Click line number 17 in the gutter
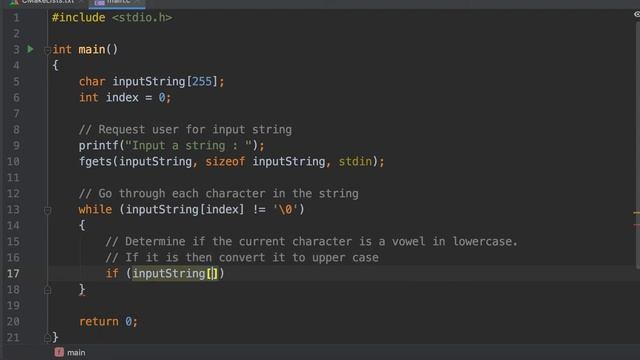Viewport: 640px width, 360px height. pos(13,273)
